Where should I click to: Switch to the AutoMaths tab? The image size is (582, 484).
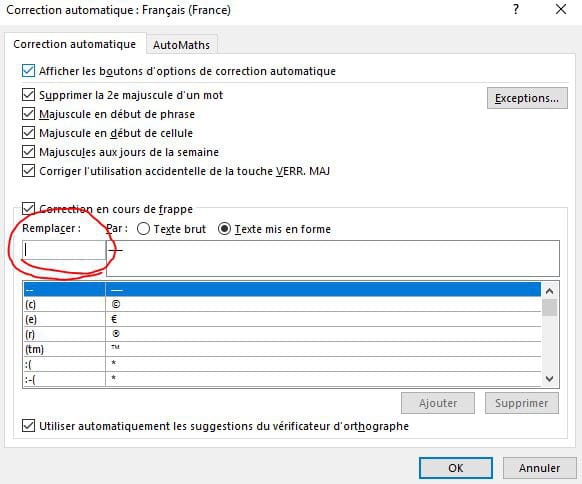coord(182,45)
